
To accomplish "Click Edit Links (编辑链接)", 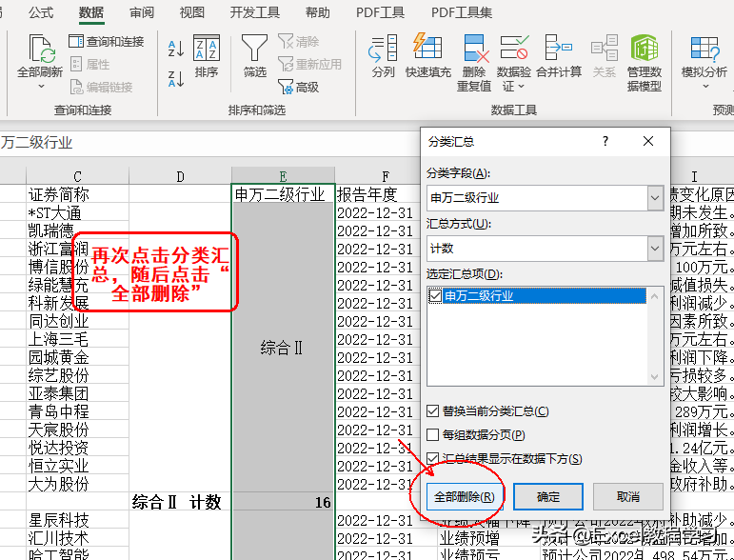I will tap(101, 87).
